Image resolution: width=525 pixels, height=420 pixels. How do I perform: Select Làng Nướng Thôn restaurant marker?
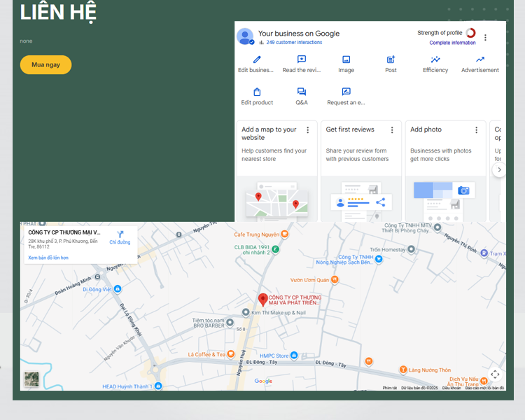tap(403, 370)
